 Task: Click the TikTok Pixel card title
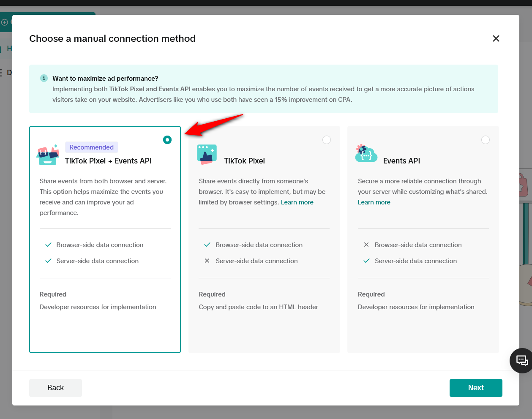pos(244,161)
